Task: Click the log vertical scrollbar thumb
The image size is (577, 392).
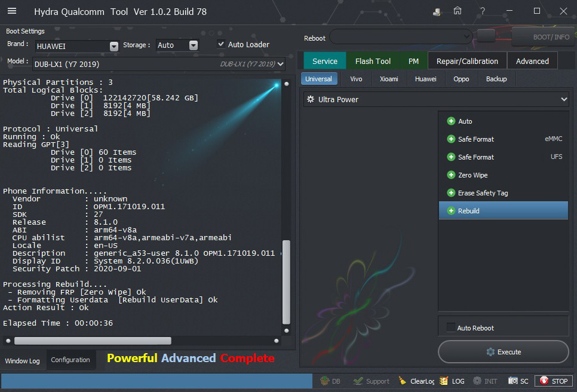Action: (x=286, y=281)
